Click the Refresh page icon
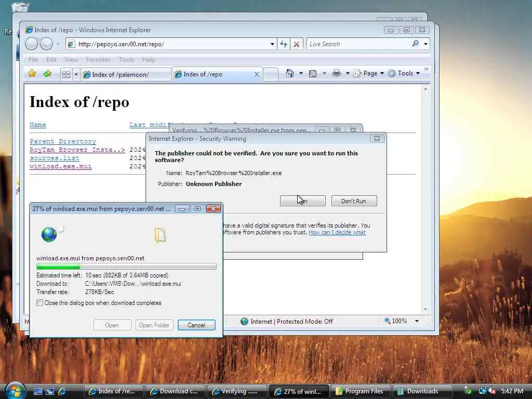Viewport: 532px width, 399px height. 284,44
